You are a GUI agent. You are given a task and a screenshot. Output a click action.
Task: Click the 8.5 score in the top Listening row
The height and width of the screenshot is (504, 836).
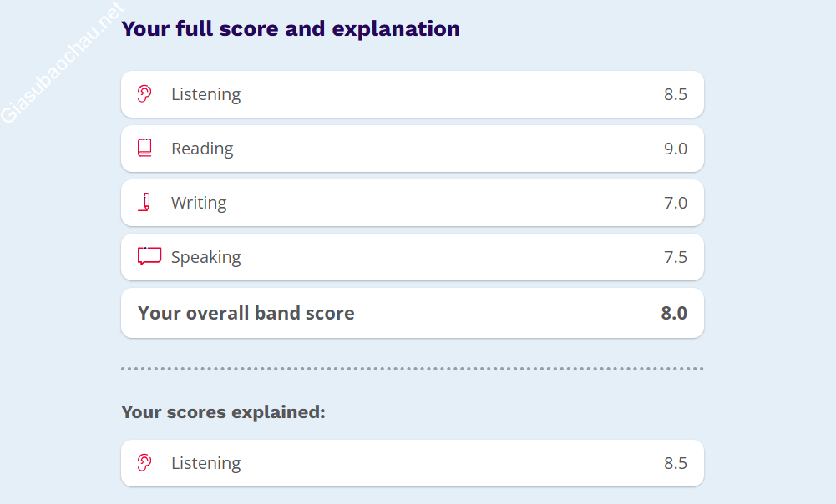(x=675, y=94)
